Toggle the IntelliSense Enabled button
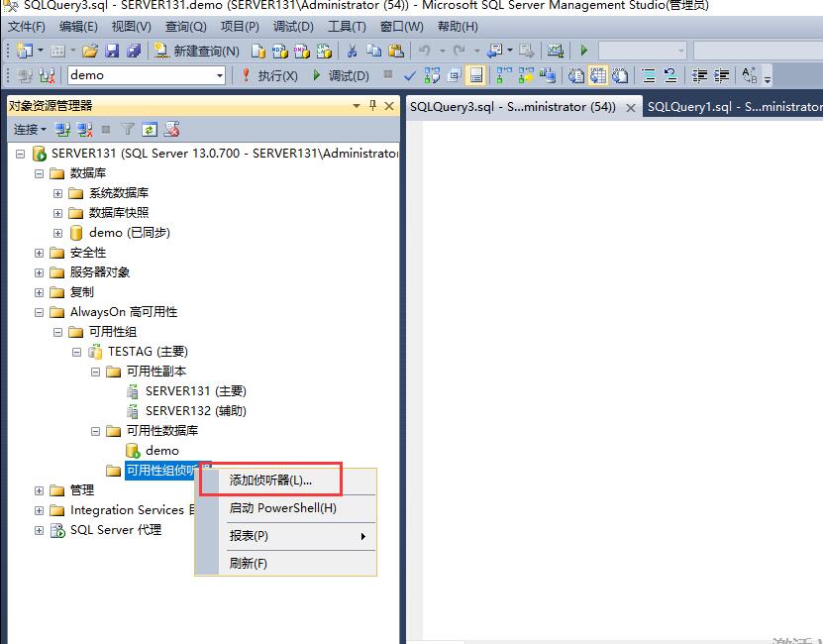Image resolution: width=823 pixels, height=644 pixels. tap(476, 75)
